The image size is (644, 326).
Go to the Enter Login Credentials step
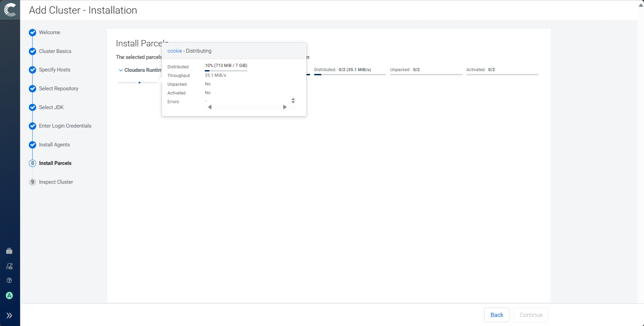coord(65,126)
